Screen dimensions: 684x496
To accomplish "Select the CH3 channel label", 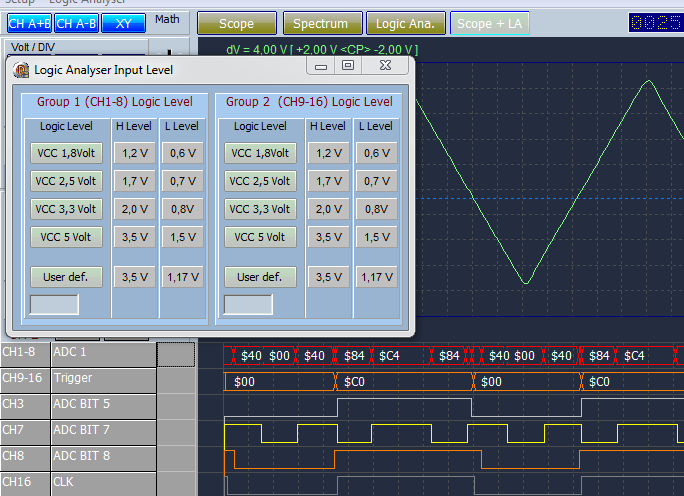I will coord(25,407).
